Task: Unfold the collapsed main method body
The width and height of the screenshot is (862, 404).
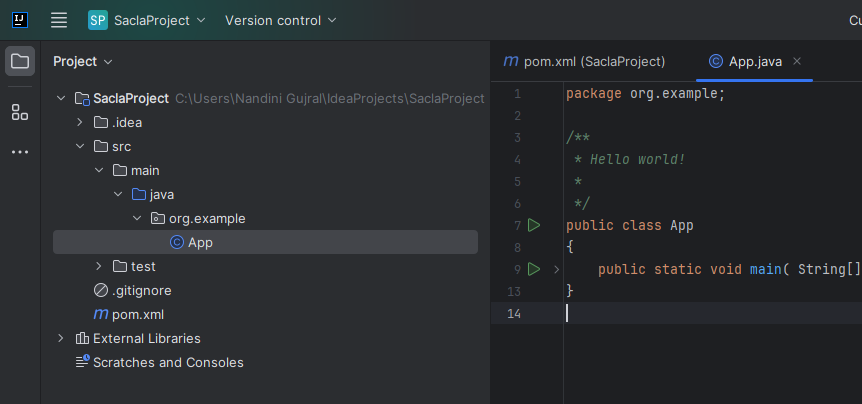Action: pos(556,269)
